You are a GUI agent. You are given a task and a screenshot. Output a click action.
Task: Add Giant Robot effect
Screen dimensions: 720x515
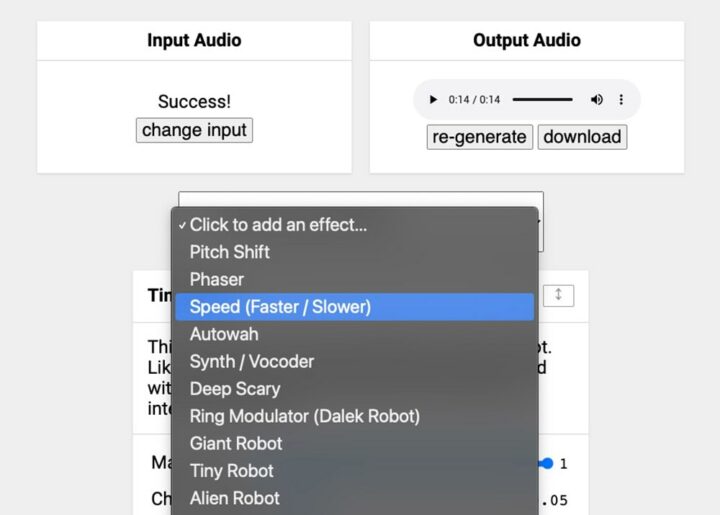[x=236, y=443]
